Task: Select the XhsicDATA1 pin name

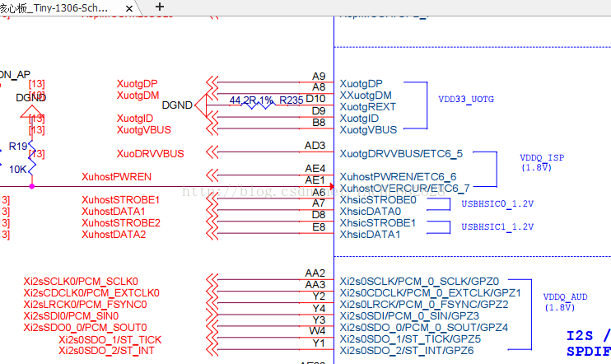Action: coord(370,235)
